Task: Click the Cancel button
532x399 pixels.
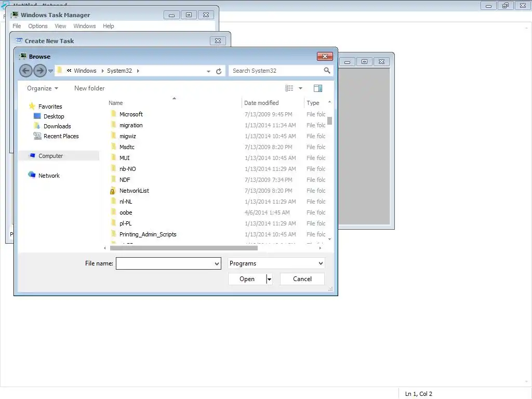Action: pyautogui.click(x=302, y=279)
